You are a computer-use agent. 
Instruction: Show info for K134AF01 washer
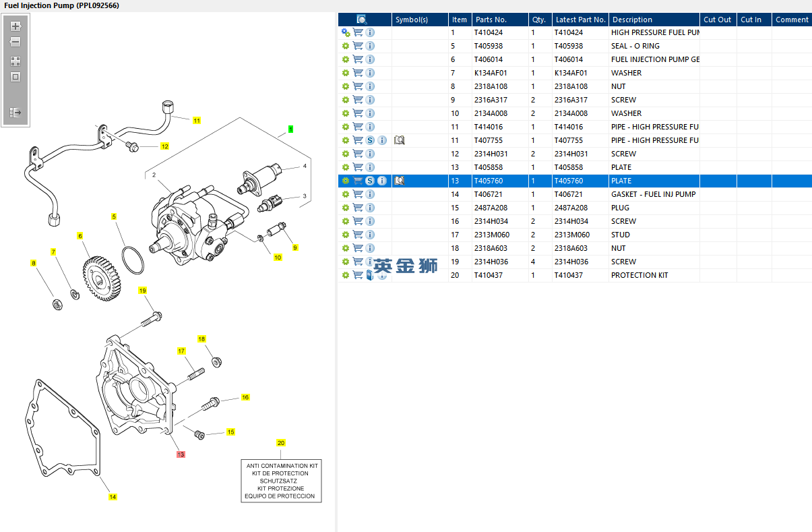(x=370, y=73)
